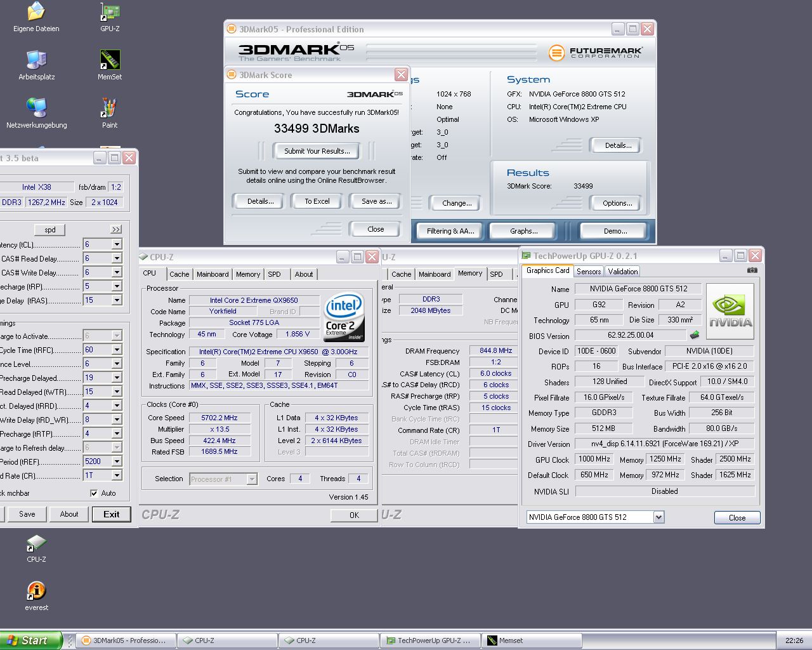Click the Start button
This screenshot has width=812, height=650.
31,640
